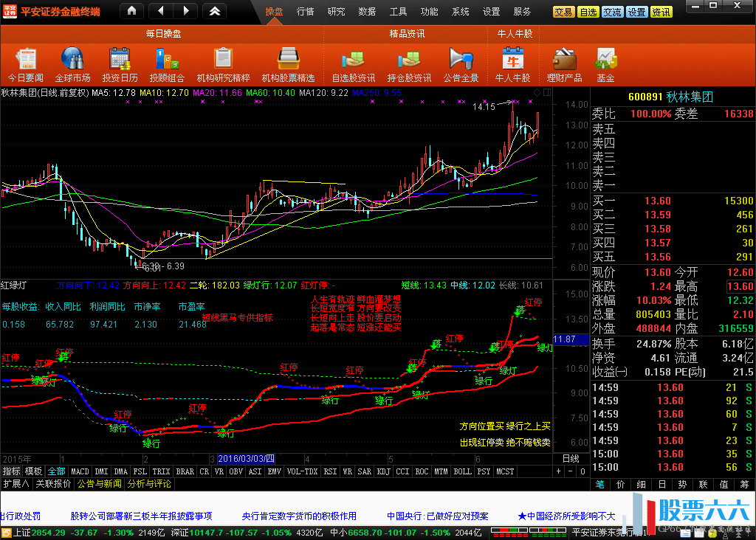
Task: Open 系统 menu
Action: click(x=461, y=12)
